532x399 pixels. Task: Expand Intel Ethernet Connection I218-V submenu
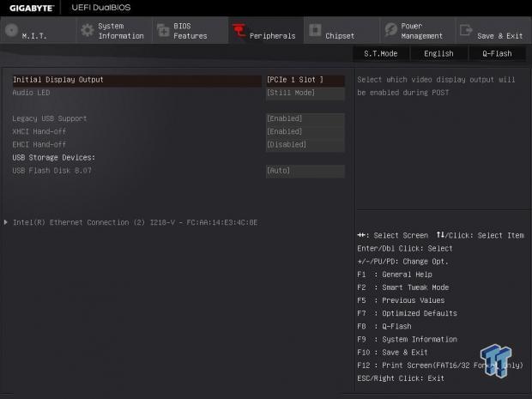[135, 222]
